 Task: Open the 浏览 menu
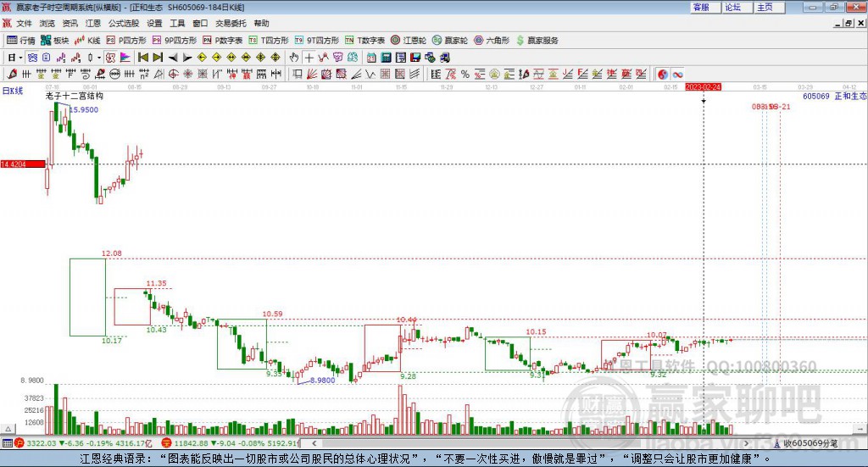pos(47,23)
